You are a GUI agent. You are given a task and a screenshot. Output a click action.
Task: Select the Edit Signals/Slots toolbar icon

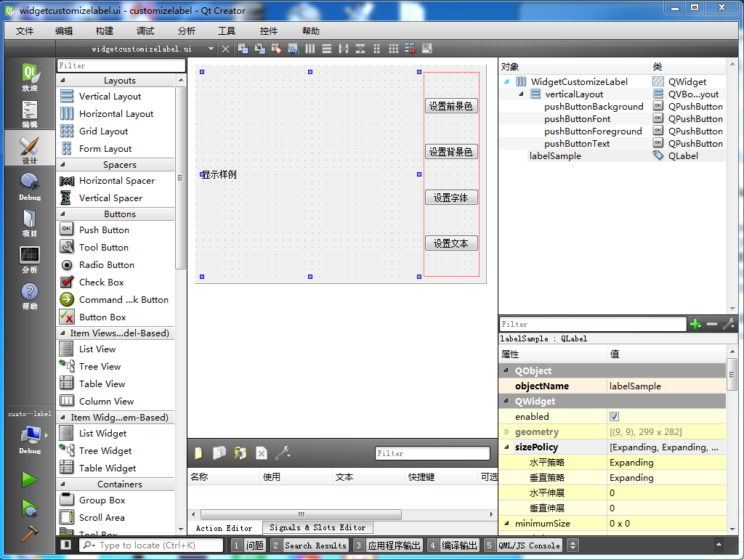pos(259,49)
